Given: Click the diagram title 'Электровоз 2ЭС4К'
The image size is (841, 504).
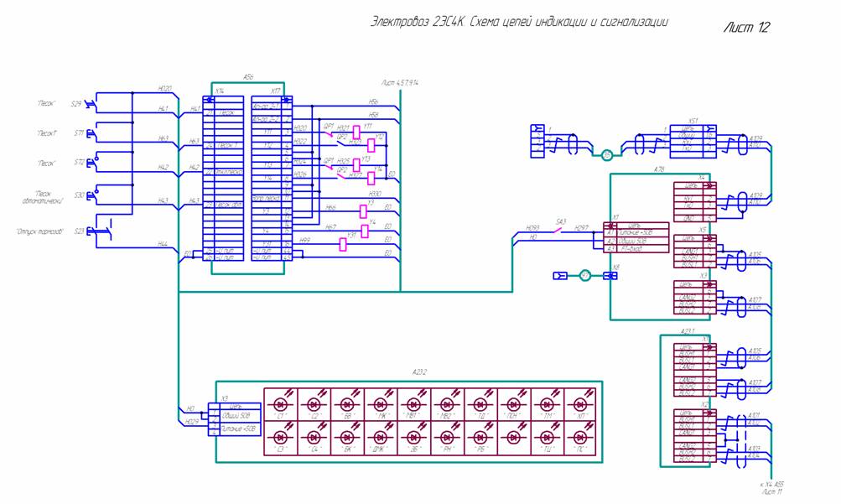Looking at the screenshot, I should pos(419,22).
